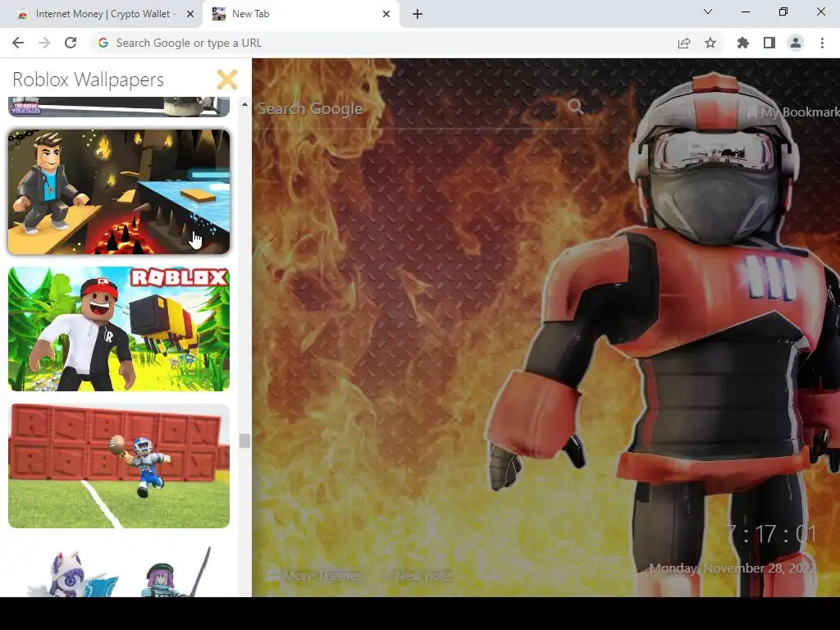Screen dimensions: 840x630
Task: Open My Bookmarks
Action: (796, 112)
